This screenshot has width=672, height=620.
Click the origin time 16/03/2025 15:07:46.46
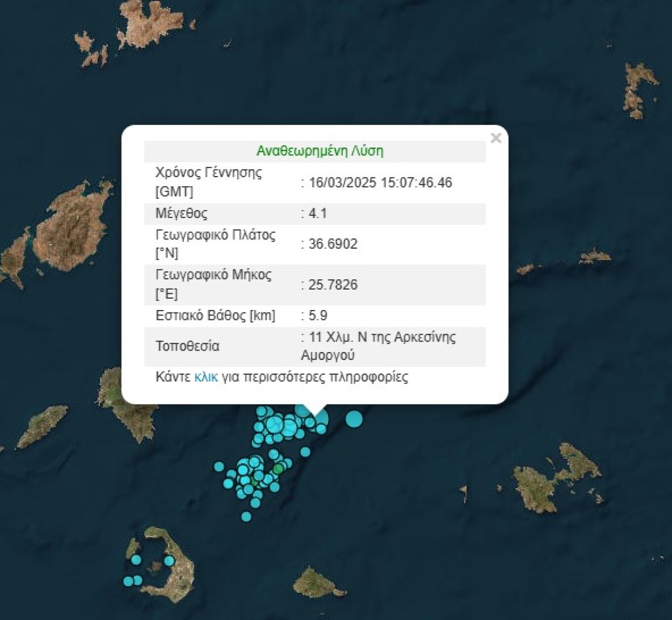click(380, 183)
